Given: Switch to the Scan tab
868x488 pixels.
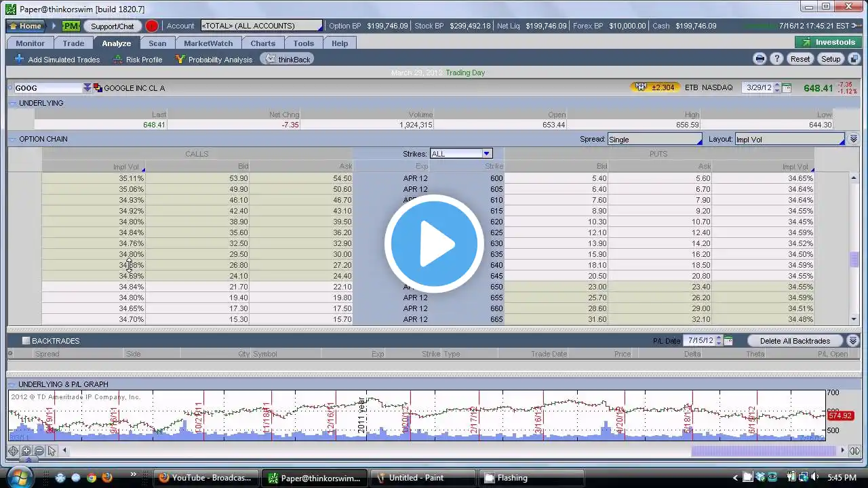Looking at the screenshot, I should click(157, 43).
